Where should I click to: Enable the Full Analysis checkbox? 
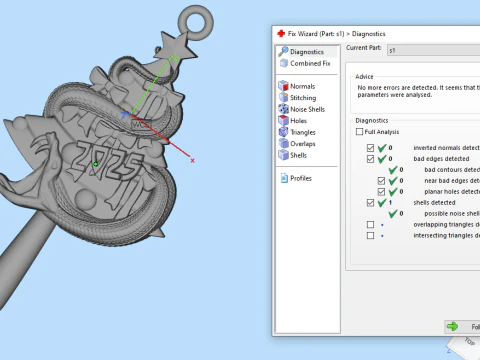click(359, 132)
